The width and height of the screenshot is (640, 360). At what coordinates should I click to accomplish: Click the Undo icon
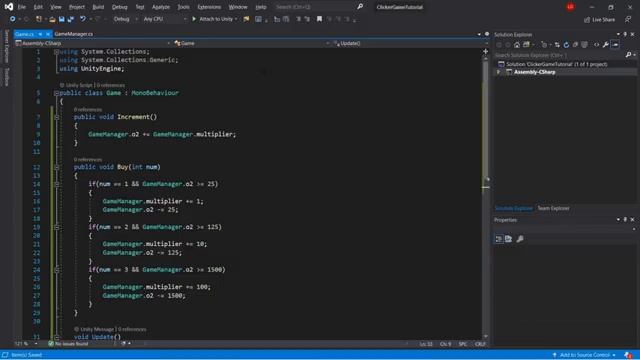click(x=83, y=19)
